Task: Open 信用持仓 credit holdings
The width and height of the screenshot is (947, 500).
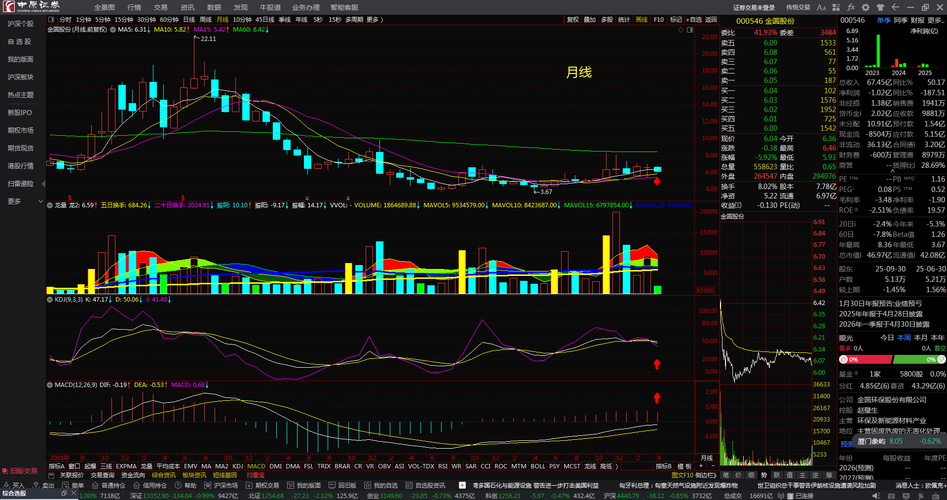Action: 149,485
